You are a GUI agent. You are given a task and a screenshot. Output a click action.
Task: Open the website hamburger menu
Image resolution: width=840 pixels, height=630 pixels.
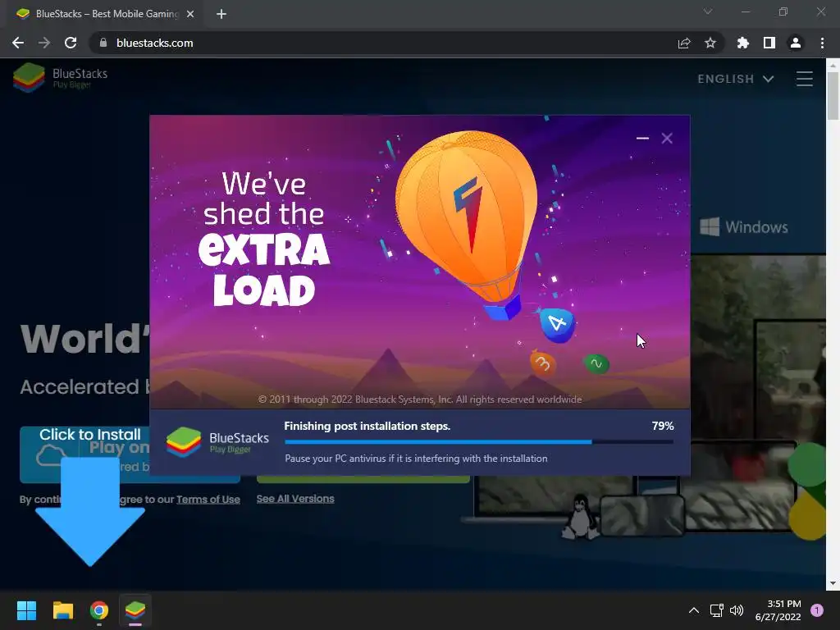tap(804, 79)
